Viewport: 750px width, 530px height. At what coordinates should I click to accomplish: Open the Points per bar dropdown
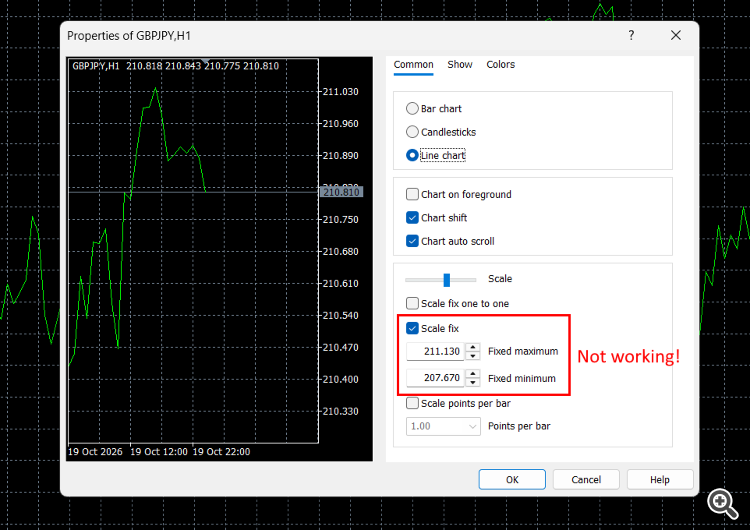tap(443, 426)
